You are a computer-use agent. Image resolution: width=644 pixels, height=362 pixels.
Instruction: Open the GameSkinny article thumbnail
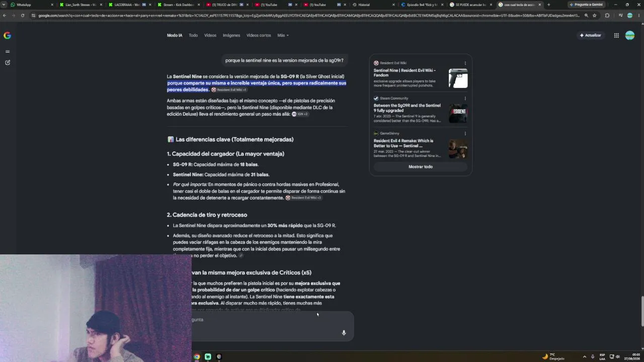pos(458,149)
